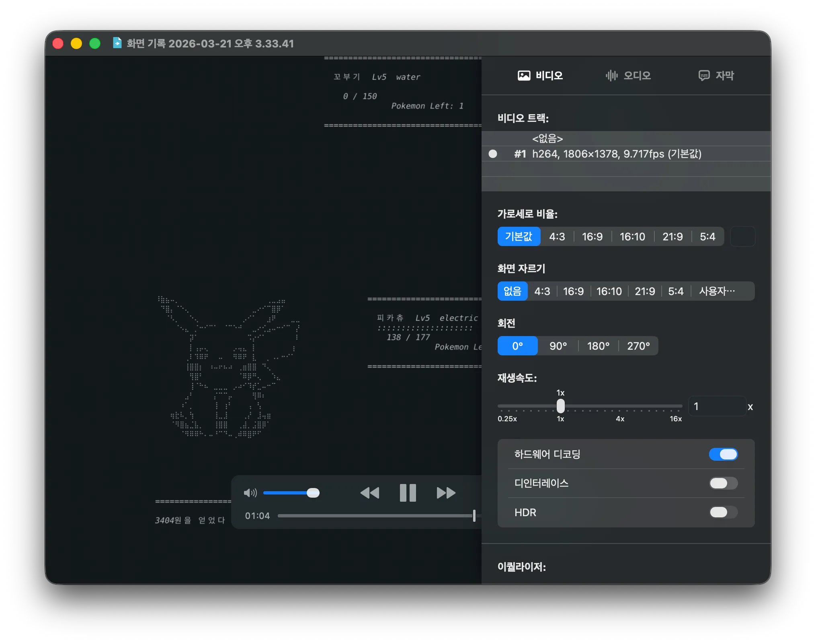Set aspect ratio to 5:4
This screenshot has height=644, width=816.
pos(707,236)
